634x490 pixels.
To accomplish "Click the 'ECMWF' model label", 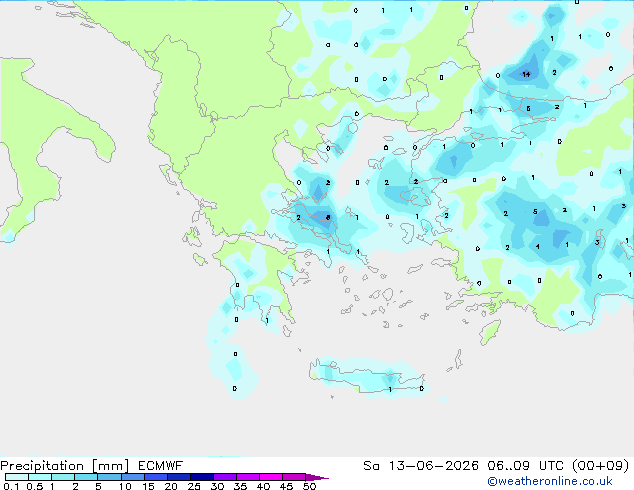I will click(x=161, y=466).
